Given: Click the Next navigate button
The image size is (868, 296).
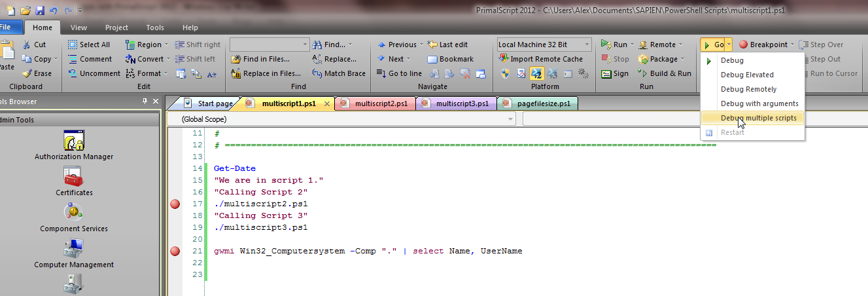Looking at the screenshot, I should (393, 59).
